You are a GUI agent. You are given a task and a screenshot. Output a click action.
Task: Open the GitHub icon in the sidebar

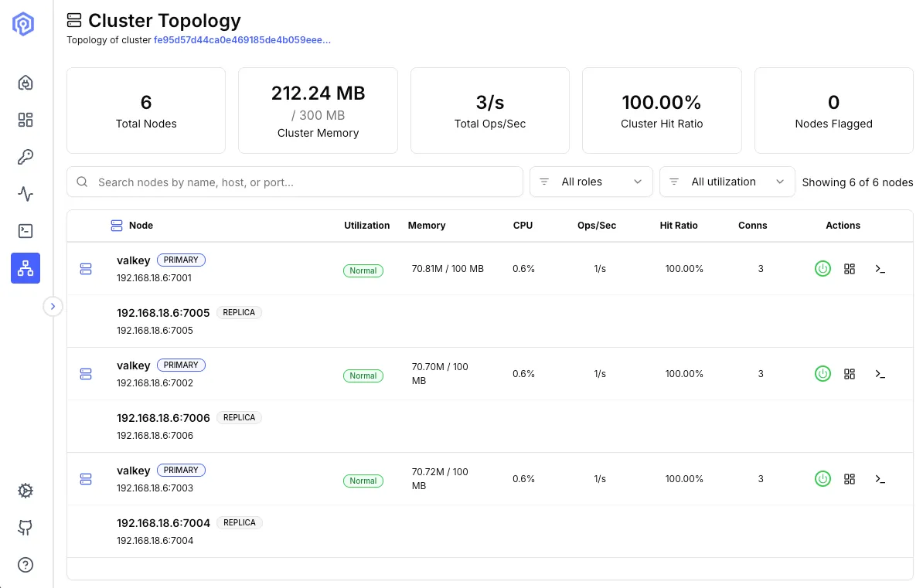(26, 528)
